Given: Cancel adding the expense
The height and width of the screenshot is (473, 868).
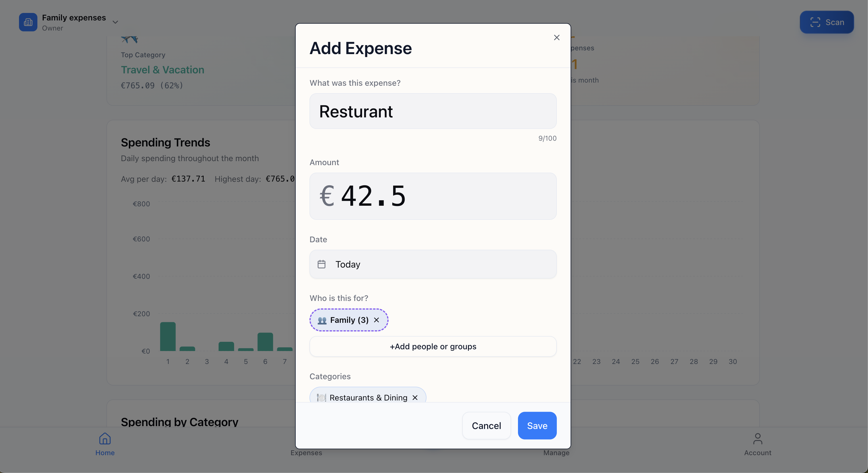Looking at the screenshot, I should [x=486, y=426].
